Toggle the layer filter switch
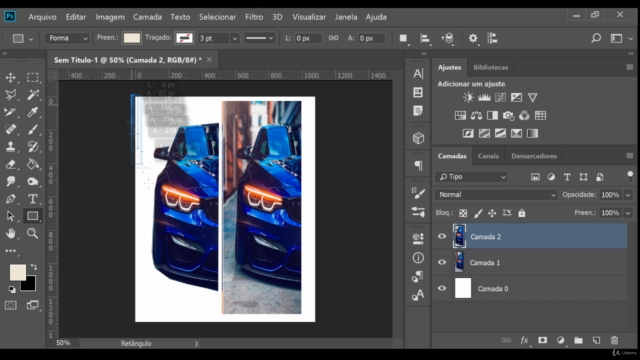 pyautogui.click(x=630, y=177)
